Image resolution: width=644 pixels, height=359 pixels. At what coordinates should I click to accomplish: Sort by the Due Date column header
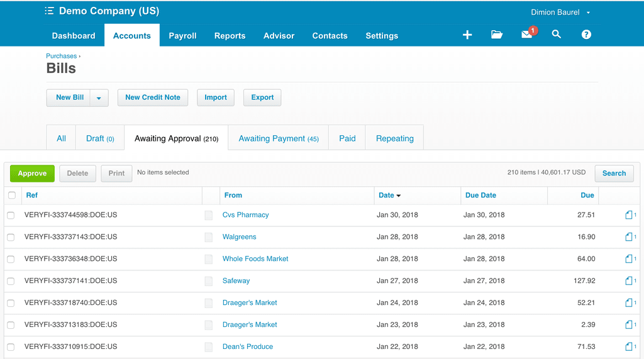click(x=480, y=195)
